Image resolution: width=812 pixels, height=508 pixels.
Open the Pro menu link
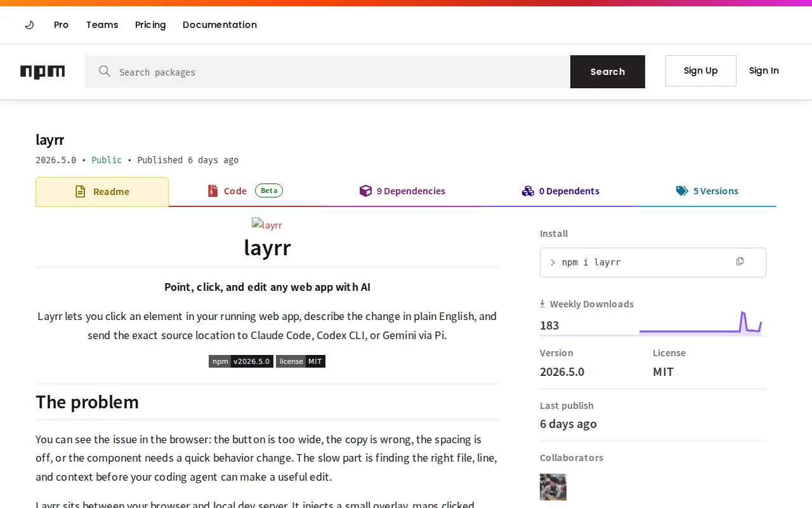(x=61, y=25)
